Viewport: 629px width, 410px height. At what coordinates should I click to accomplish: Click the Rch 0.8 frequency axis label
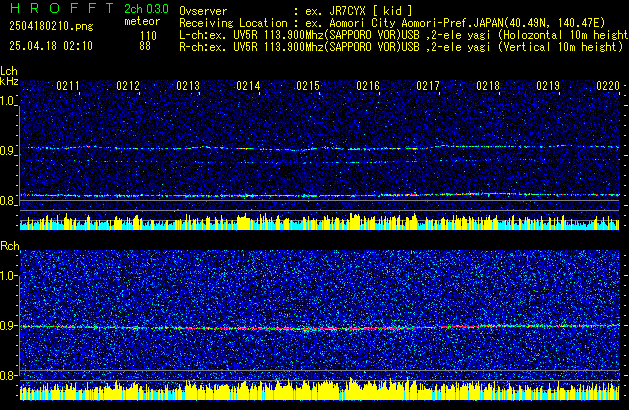coord(8,375)
